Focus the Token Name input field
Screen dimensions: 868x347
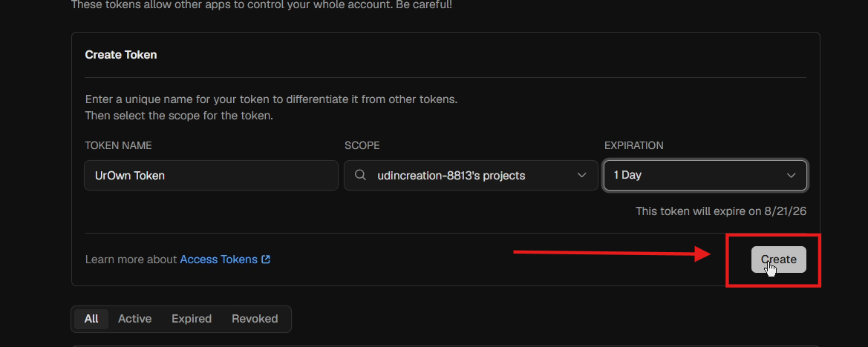pyautogui.click(x=211, y=175)
